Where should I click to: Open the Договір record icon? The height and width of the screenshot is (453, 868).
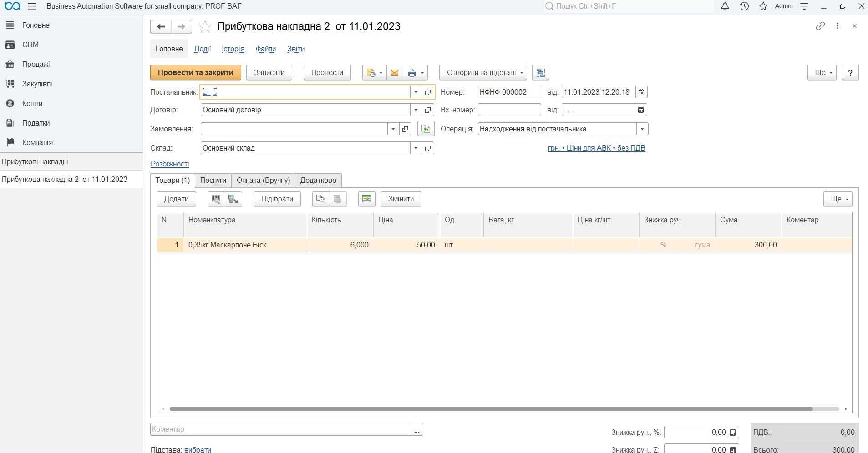(x=428, y=110)
